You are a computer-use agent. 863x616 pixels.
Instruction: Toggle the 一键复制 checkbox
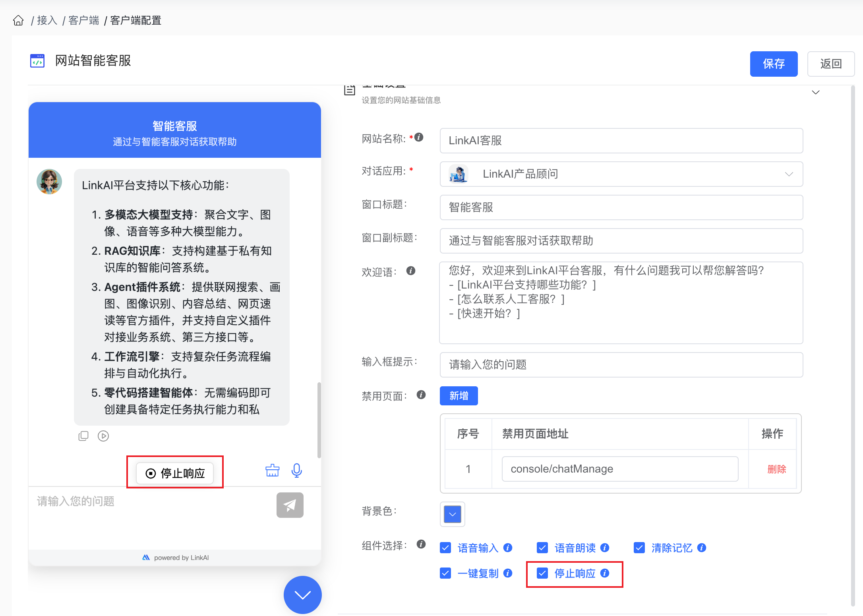click(445, 573)
